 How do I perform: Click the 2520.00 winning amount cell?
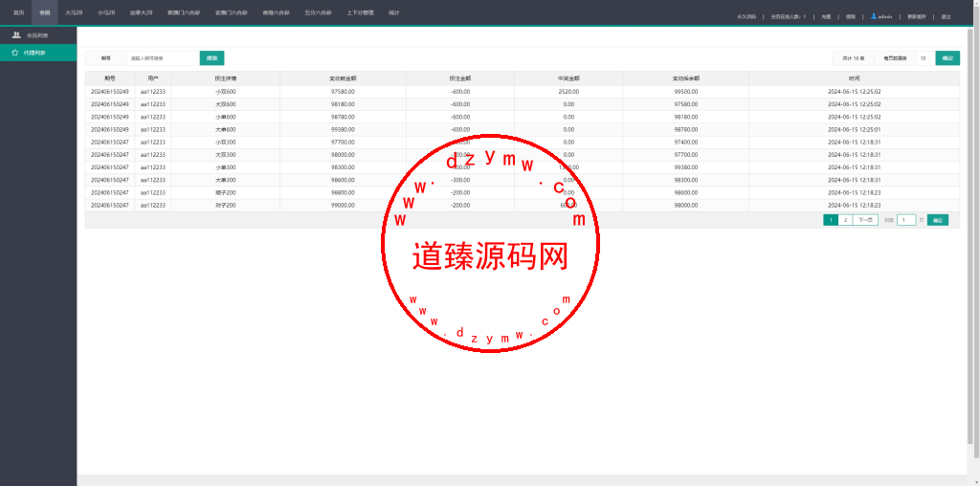[x=568, y=92]
